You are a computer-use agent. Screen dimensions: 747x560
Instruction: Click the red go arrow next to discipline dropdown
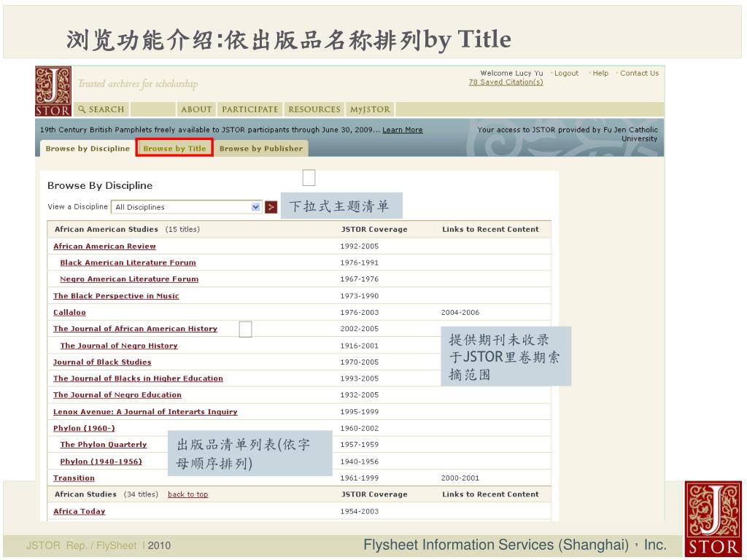271,207
